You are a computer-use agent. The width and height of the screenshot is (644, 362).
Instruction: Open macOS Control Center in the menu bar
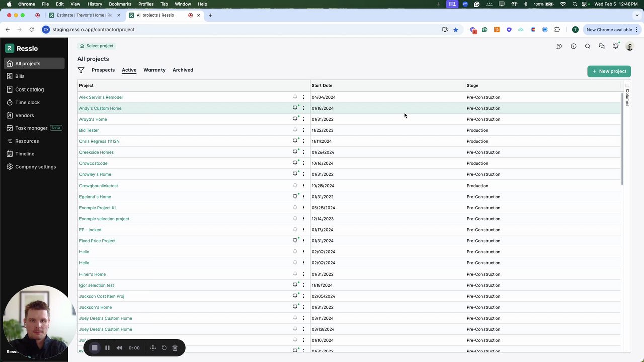(x=585, y=4)
